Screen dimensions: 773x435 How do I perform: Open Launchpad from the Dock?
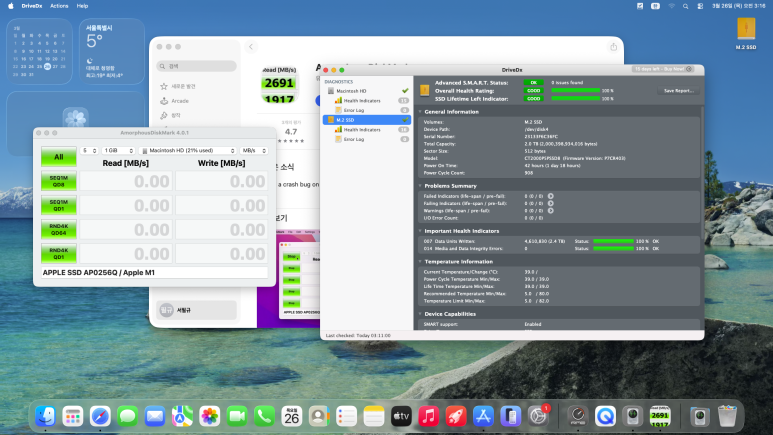pos(73,416)
